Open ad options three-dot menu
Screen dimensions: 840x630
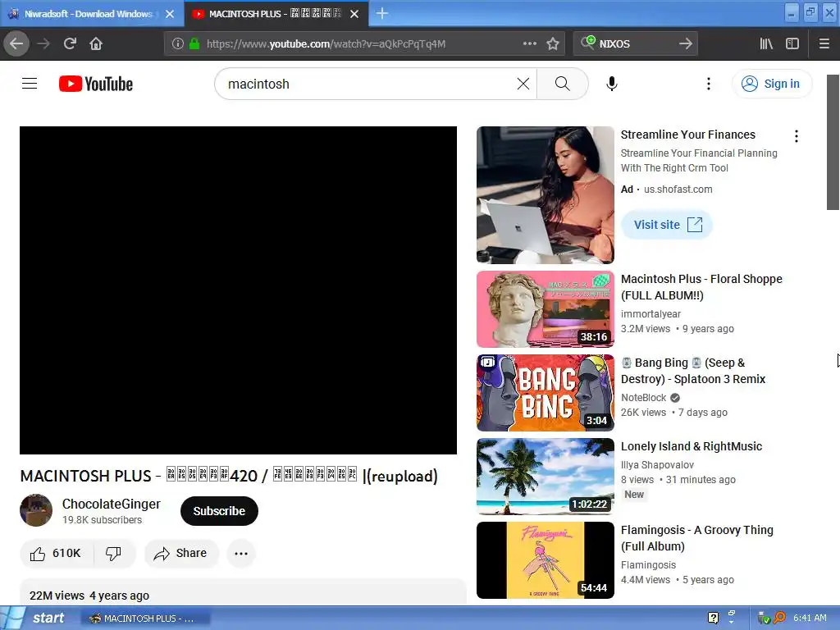pyautogui.click(x=796, y=136)
